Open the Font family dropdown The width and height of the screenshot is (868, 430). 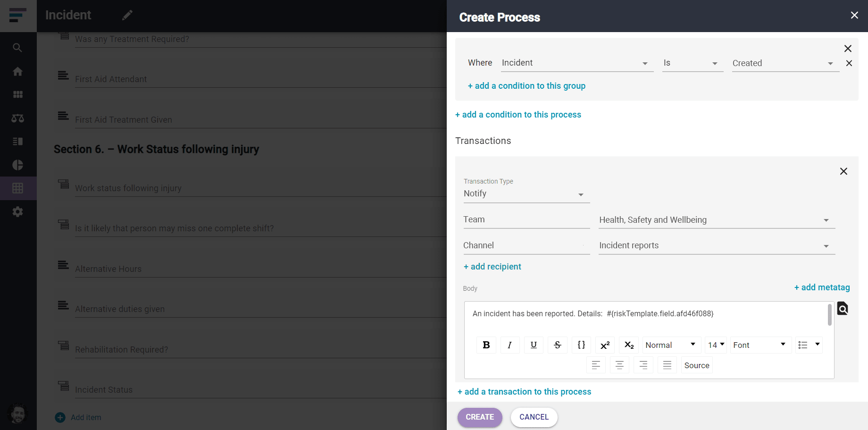(760, 345)
